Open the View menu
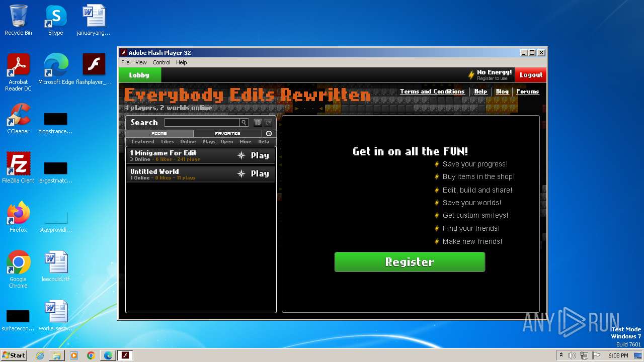The image size is (644, 362). pos(141,62)
